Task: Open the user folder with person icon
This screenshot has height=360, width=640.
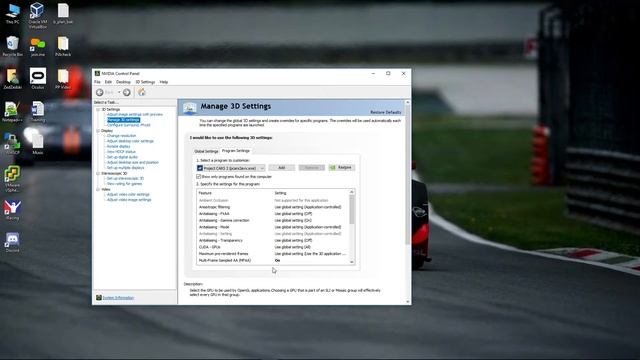Action: point(12,78)
